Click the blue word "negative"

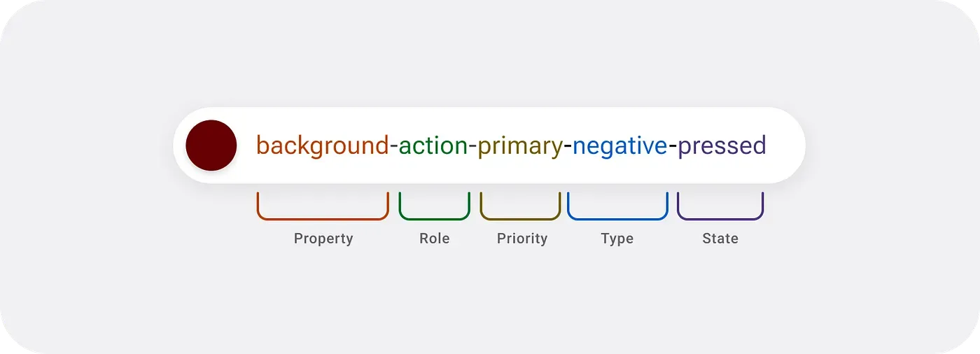(619, 146)
